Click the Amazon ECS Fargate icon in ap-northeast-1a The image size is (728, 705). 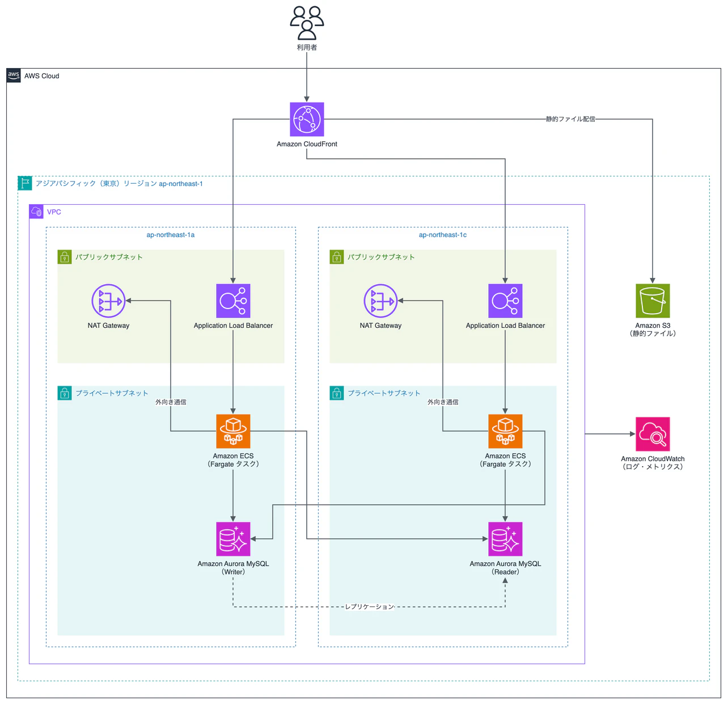(x=233, y=431)
